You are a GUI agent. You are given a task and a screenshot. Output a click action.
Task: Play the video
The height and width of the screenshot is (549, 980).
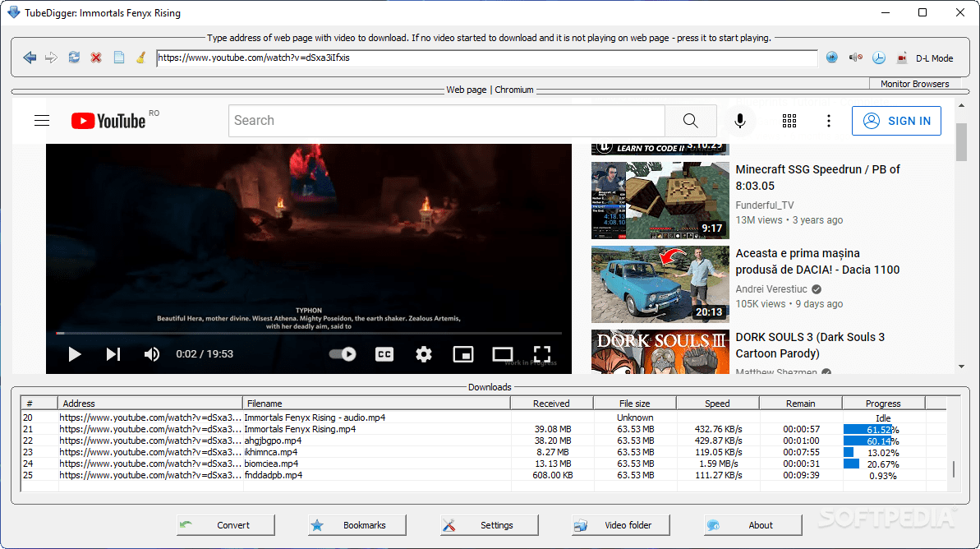point(75,354)
